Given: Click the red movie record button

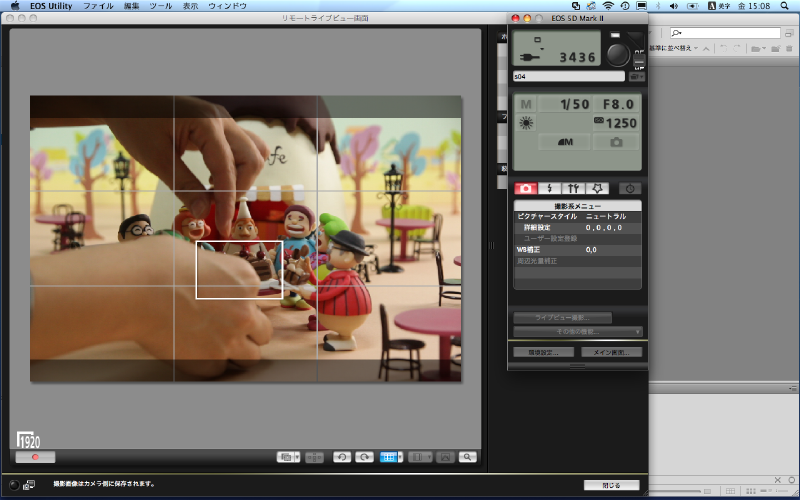Looking at the screenshot, I should click(35, 457).
